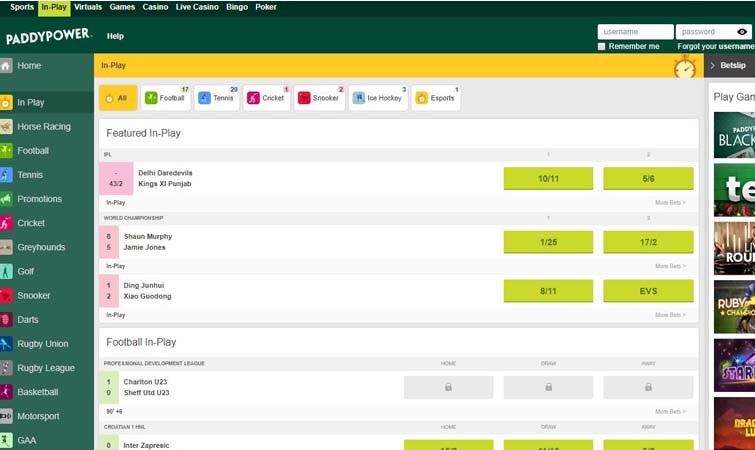755x450 pixels.
Task: Click the Greyhounds sidebar icon
Action: pyautogui.click(x=7, y=247)
